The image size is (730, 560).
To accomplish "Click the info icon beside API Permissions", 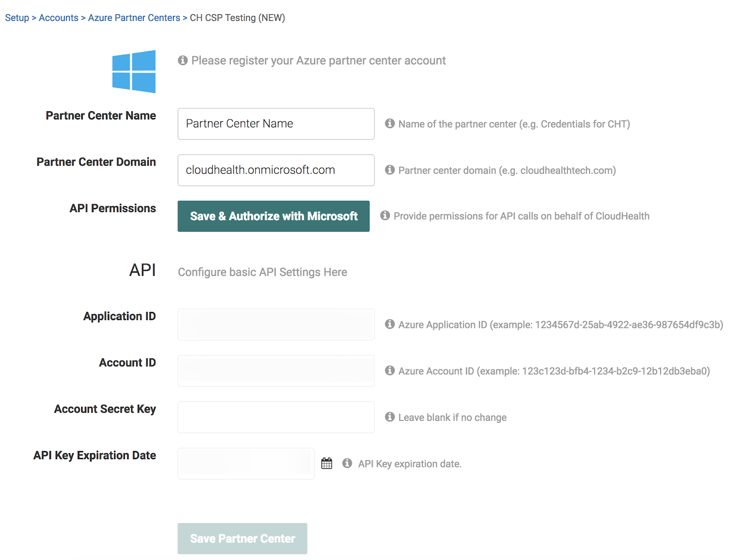I will [385, 216].
